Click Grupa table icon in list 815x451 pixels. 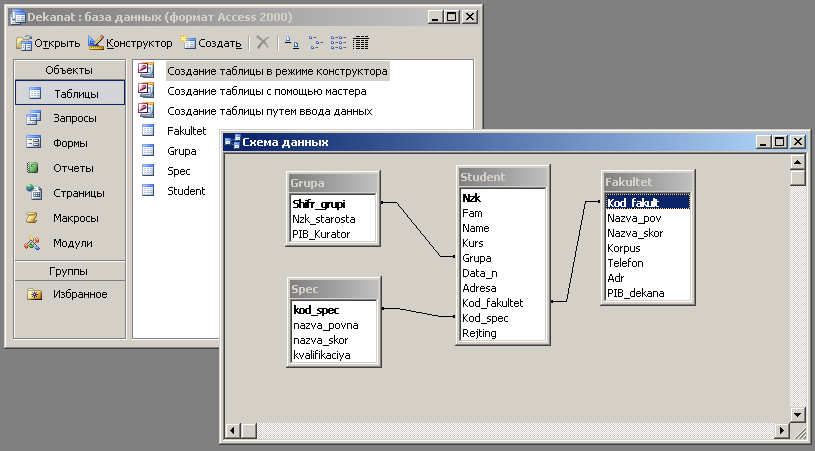[x=148, y=151]
